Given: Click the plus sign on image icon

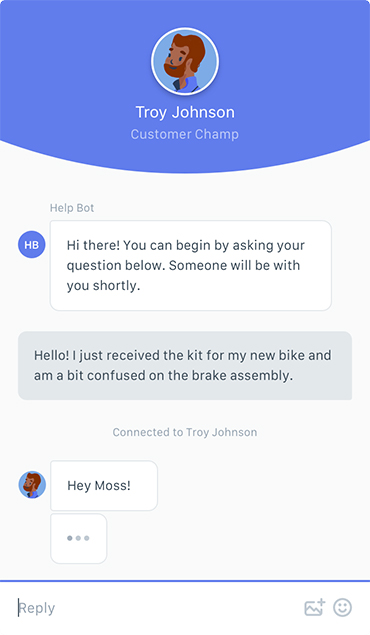Looking at the screenshot, I should (x=321, y=602).
